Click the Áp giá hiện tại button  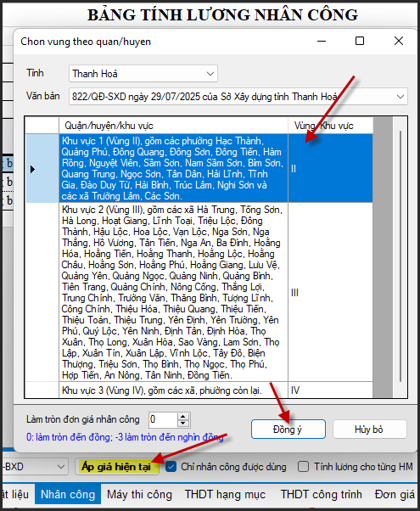(x=116, y=467)
